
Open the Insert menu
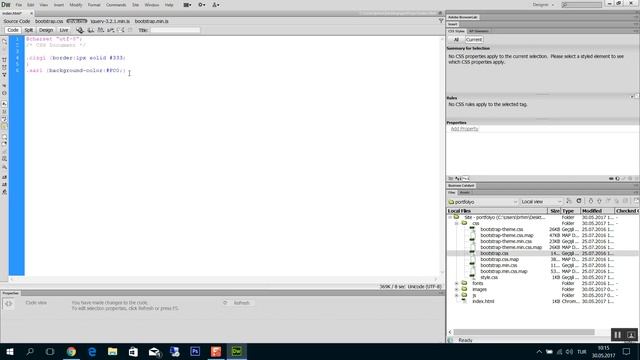pos(59,5)
